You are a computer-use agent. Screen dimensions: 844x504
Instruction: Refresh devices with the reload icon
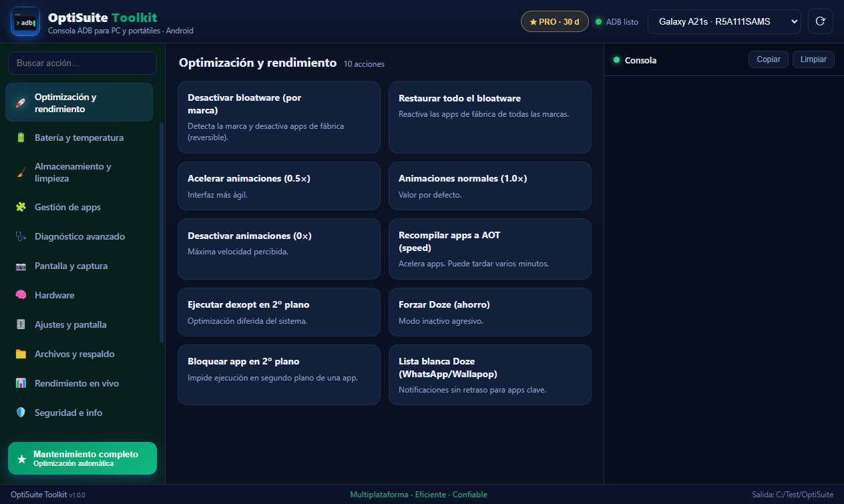pos(821,21)
